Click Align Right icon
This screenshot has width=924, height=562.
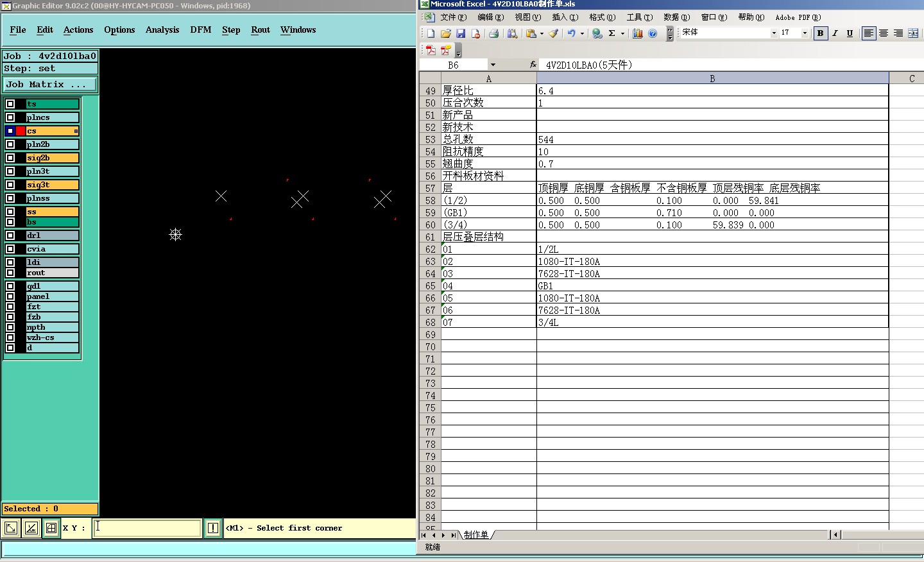coord(898,33)
